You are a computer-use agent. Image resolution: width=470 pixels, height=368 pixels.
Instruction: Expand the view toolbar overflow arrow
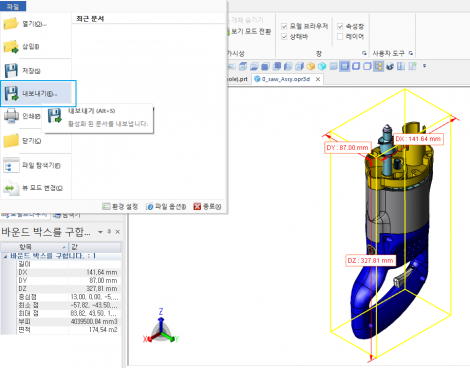click(424, 66)
